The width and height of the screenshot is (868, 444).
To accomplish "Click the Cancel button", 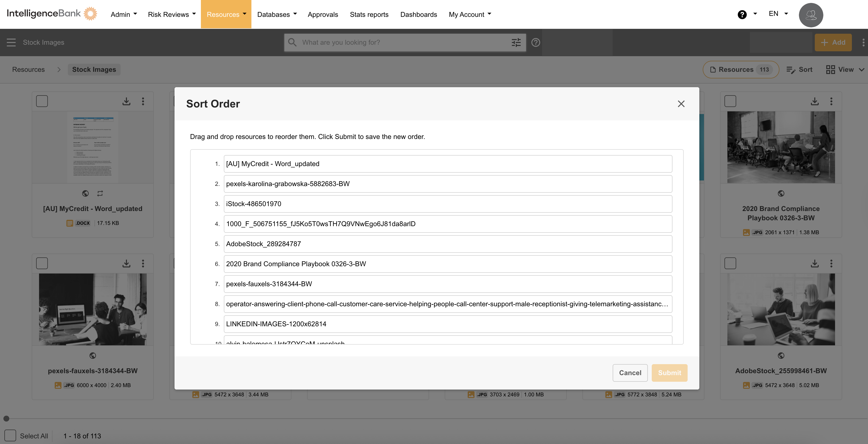I will (x=630, y=372).
